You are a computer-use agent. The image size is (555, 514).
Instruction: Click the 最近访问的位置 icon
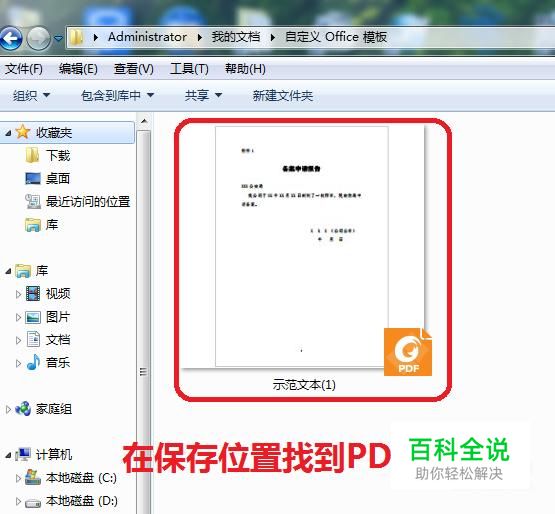(33, 201)
